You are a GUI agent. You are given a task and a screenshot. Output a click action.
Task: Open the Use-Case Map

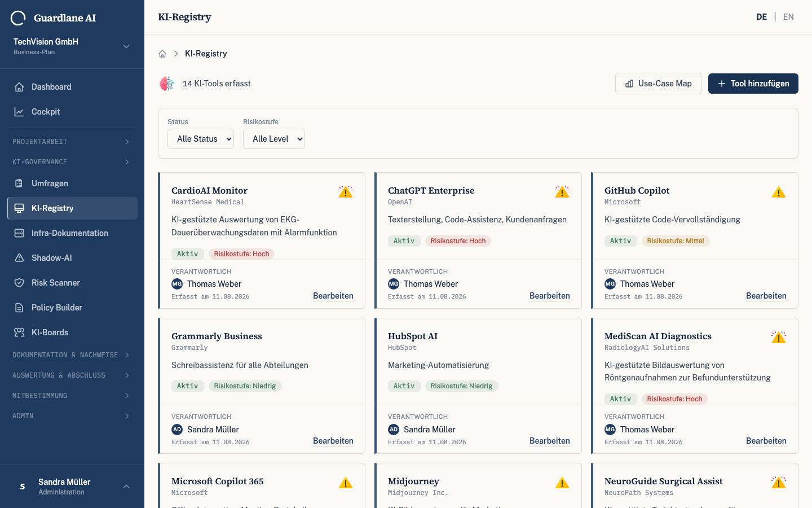658,84
